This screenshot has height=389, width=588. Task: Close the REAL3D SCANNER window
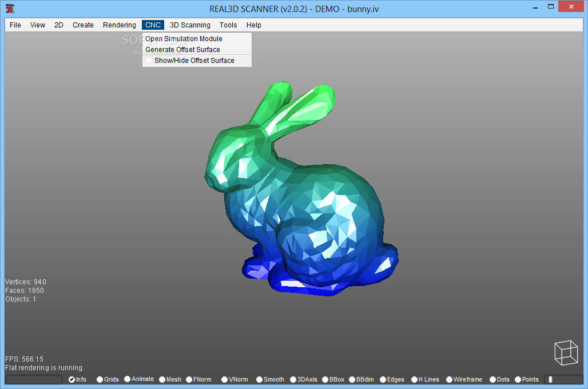tap(571, 7)
